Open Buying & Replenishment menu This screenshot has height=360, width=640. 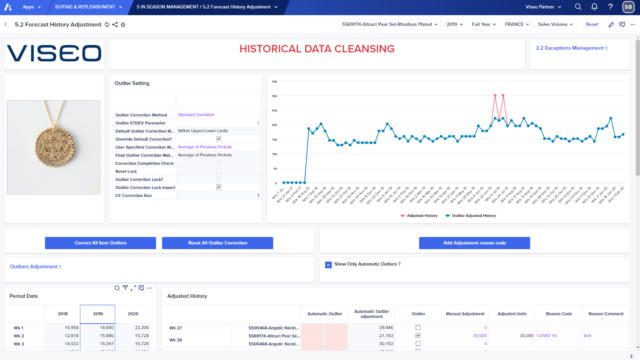(x=88, y=7)
